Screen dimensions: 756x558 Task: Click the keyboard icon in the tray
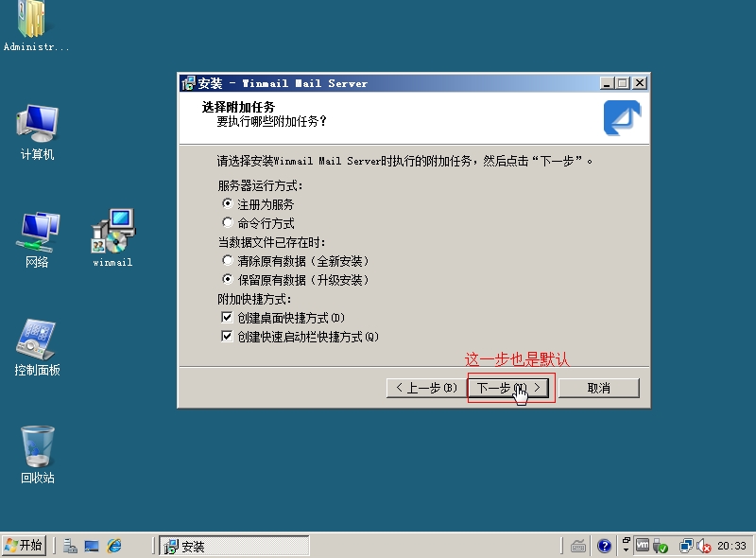point(578,546)
